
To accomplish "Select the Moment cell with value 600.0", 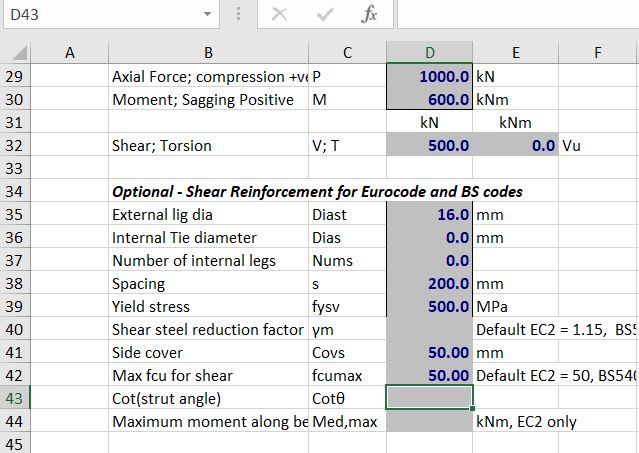I will click(429, 99).
